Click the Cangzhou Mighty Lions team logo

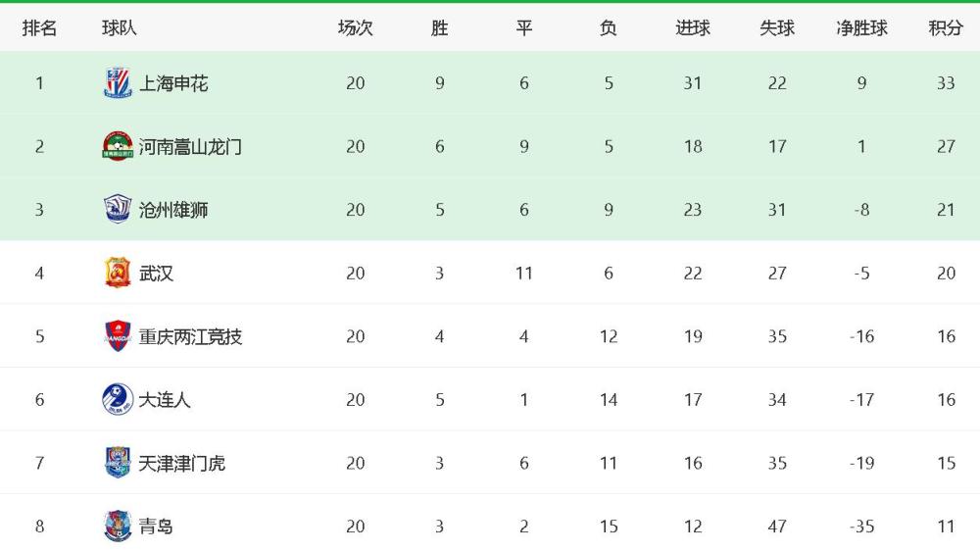(x=118, y=210)
